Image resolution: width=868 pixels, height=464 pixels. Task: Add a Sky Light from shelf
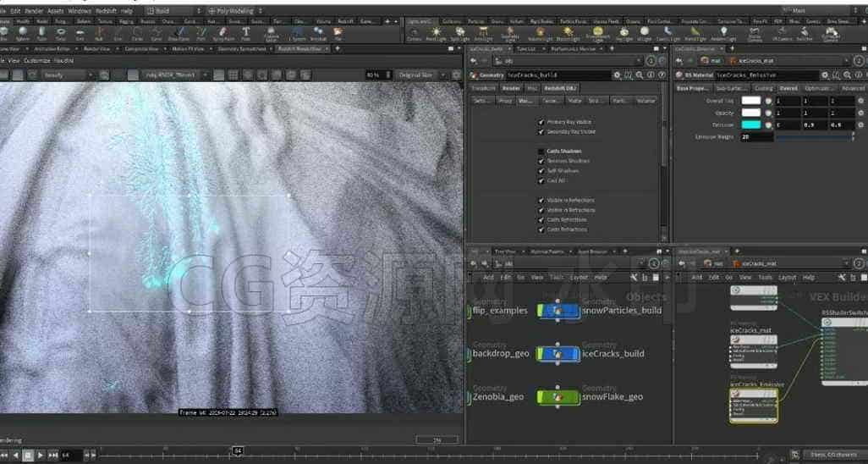click(624, 34)
